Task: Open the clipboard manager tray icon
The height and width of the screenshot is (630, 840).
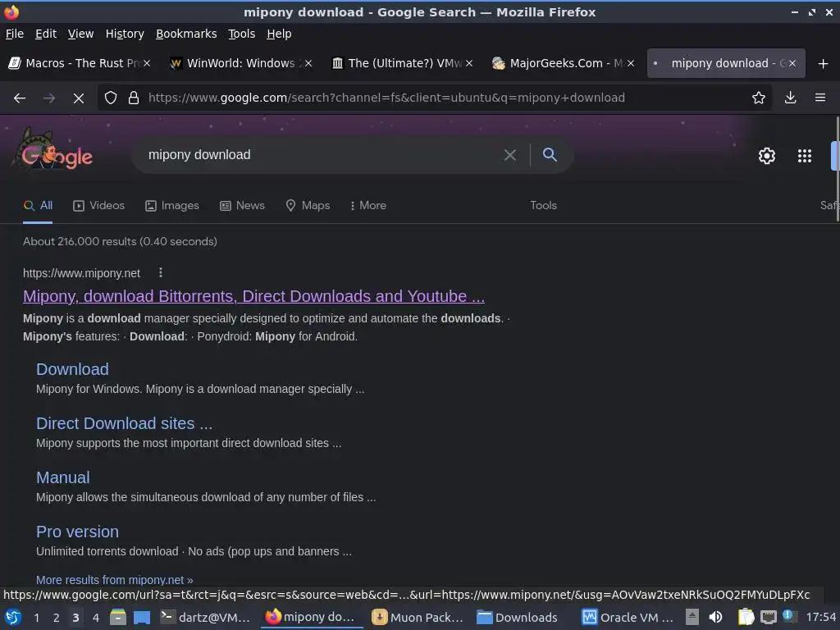Action: point(746,617)
